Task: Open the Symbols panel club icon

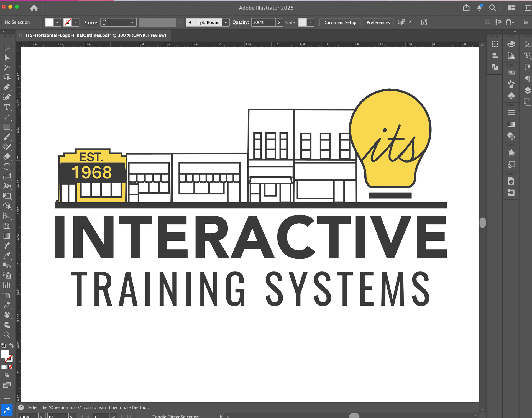Action: tap(511, 96)
